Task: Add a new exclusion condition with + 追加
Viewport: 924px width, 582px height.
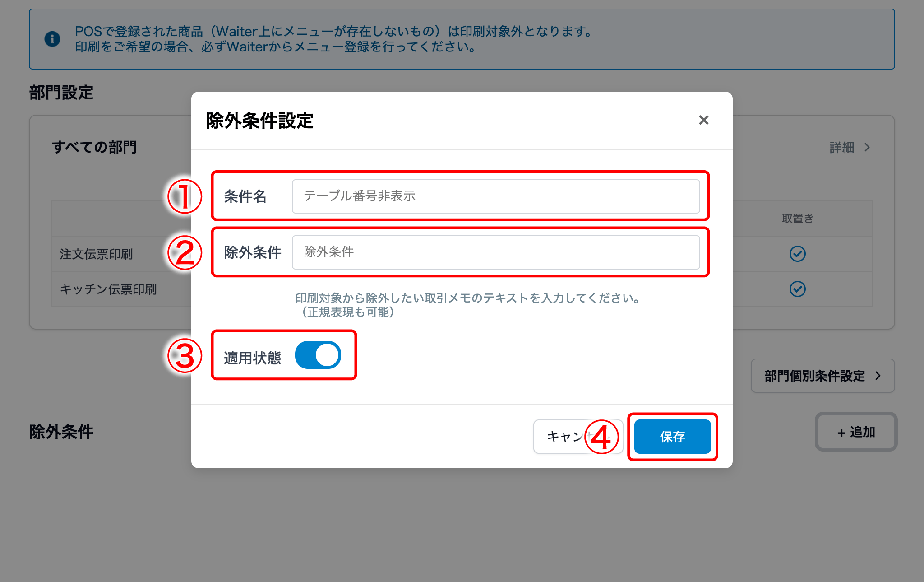Action: click(856, 432)
